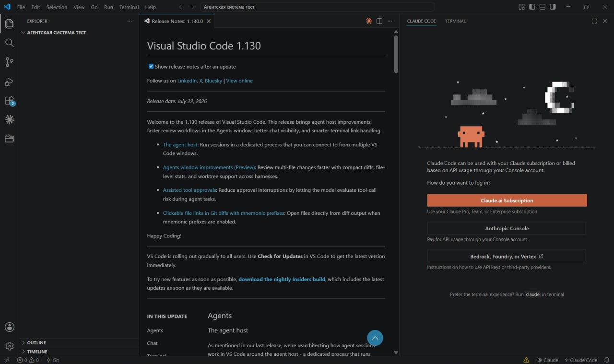This screenshot has height=364, width=614.
Task: Open Explorer Views and More Actions ellipsis
Action: [x=130, y=21]
